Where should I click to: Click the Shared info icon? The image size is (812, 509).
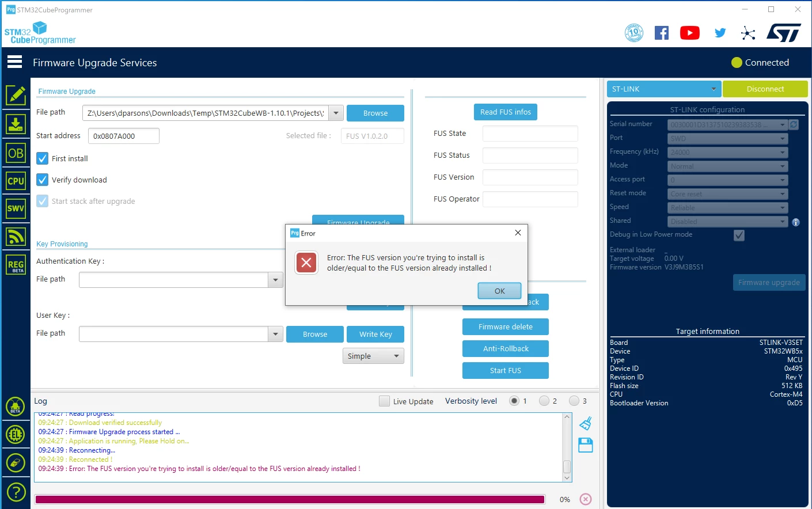point(796,222)
